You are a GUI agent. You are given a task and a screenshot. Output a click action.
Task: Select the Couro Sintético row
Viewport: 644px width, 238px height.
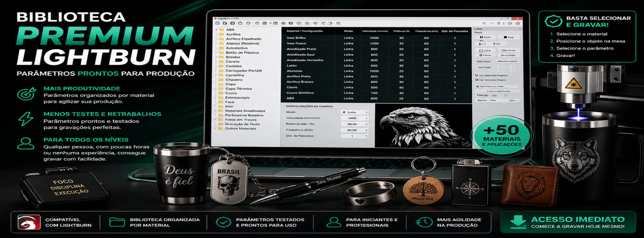pyautogui.click(x=376, y=93)
